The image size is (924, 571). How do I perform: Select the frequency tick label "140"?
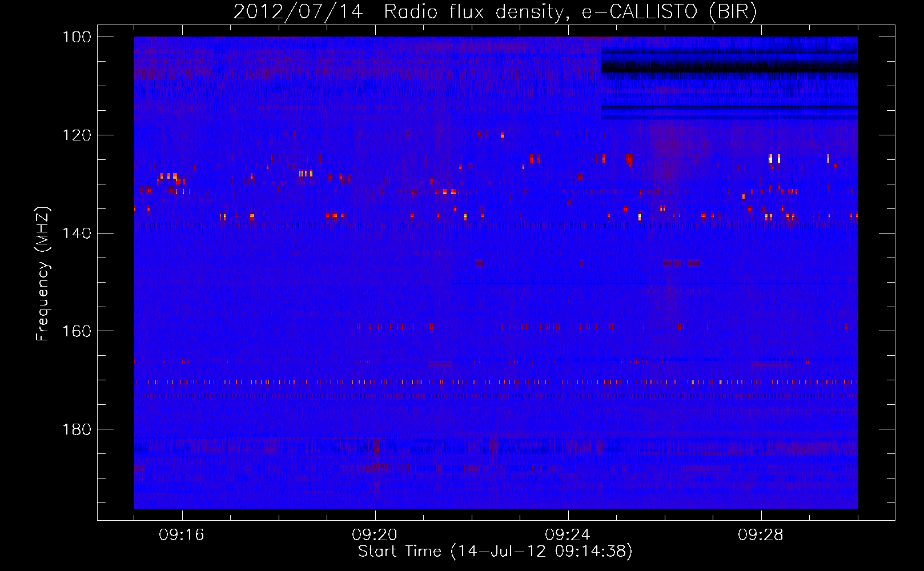pos(77,233)
